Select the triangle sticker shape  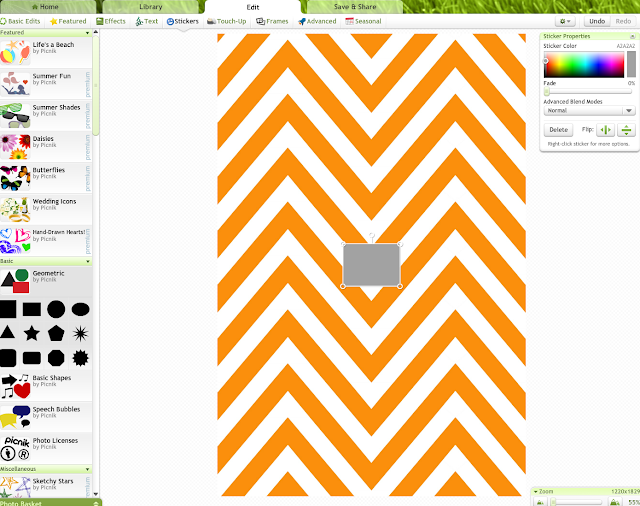(7, 332)
